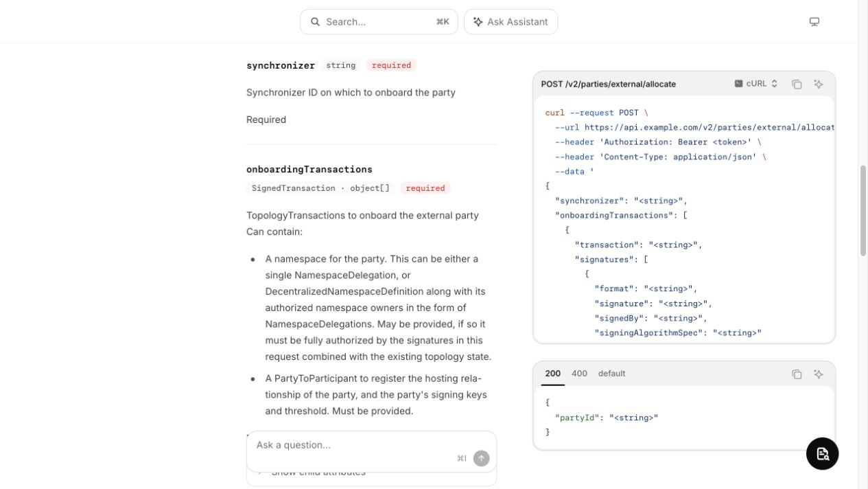Screen dimensions: 868x489
Task: Open Ask Assistant sparkle button
Action: 511,22
